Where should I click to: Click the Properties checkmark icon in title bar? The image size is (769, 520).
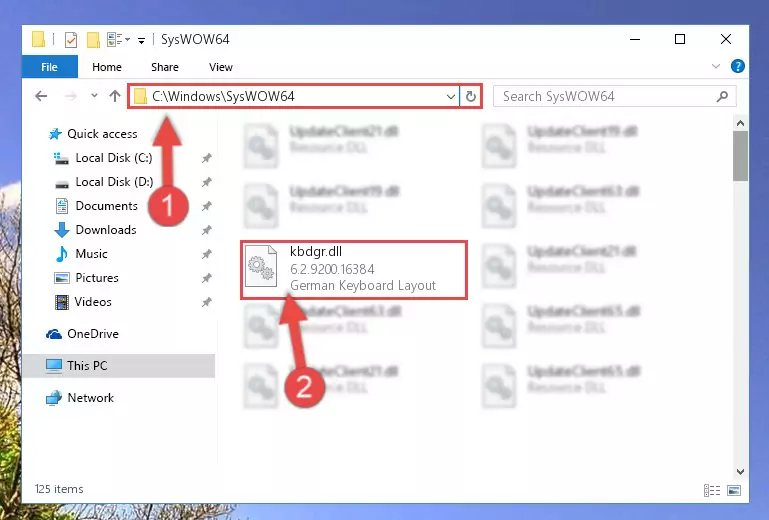[x=71, y=39]
